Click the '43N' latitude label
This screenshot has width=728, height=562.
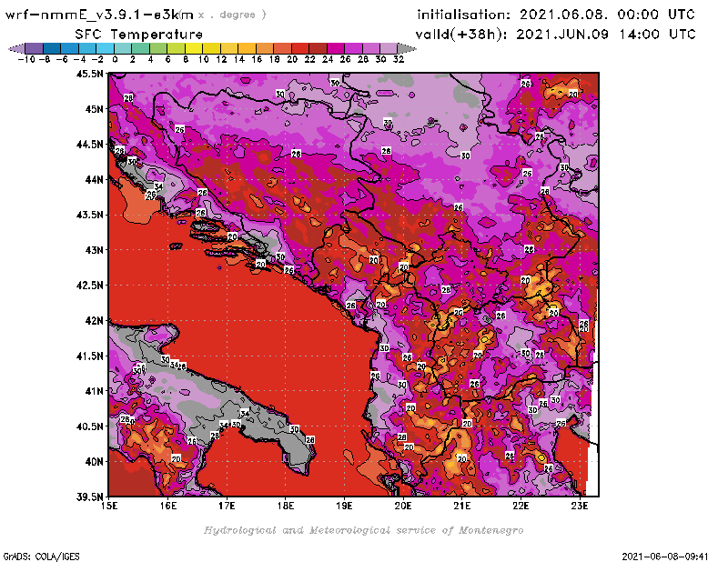tap(95, 250)
